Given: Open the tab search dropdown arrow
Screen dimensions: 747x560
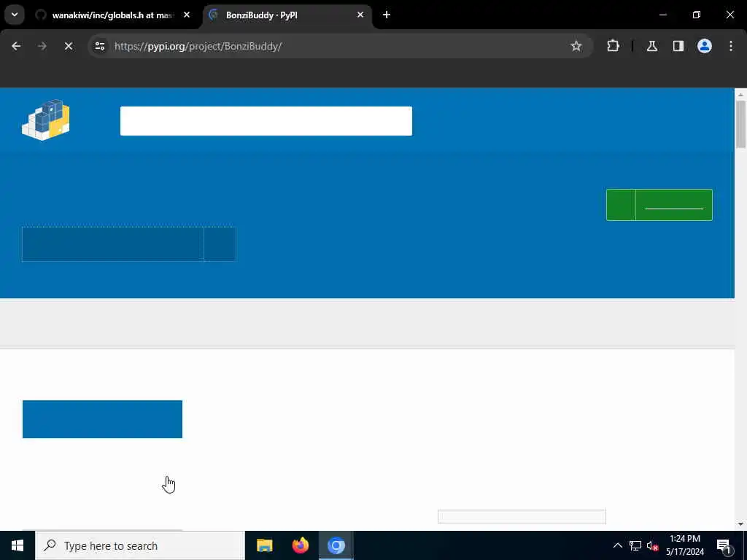Looking at the screenshot, I should [x=15, y=15].
